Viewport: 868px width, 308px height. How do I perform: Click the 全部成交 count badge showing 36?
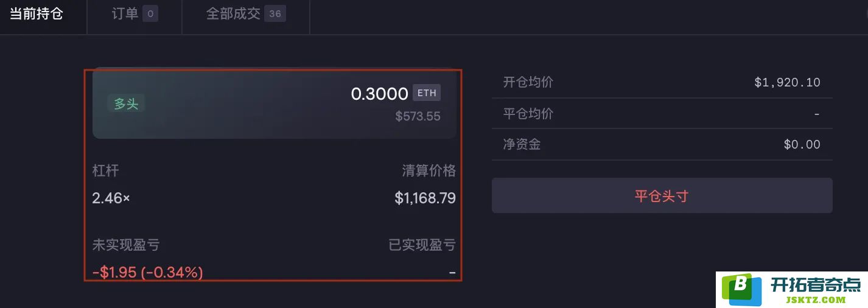point(275,13)
